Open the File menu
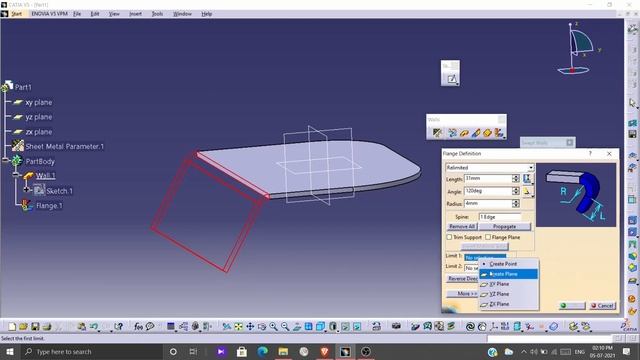This screenshot has width=640, height=360. pos(77,14)
